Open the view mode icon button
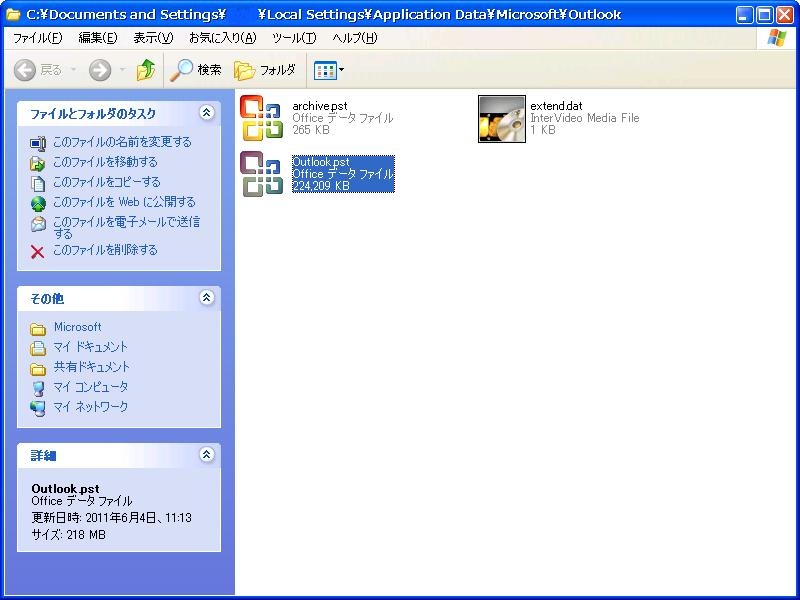 pyautogui.click(x=325, y=70)
